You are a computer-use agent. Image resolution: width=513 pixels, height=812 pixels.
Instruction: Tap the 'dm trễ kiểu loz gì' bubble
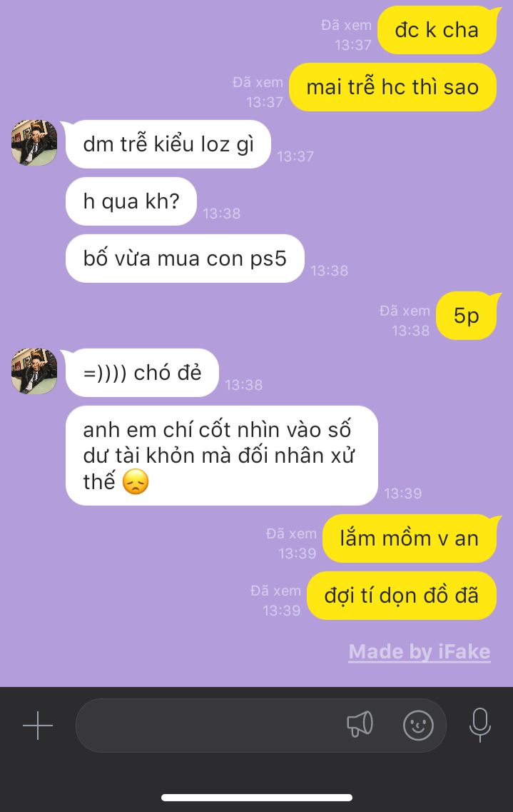168,144
